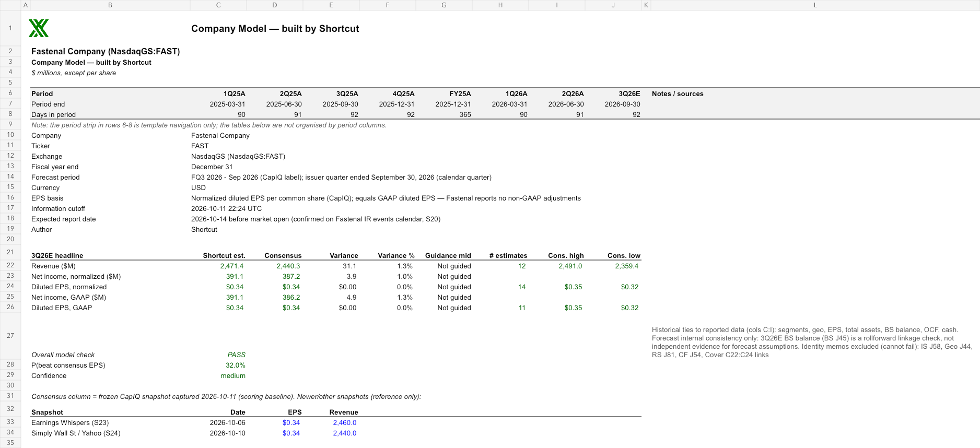Viewport: 980px width, 448px height.
Task: Select the 365 days in period cell
Action: 465,115
